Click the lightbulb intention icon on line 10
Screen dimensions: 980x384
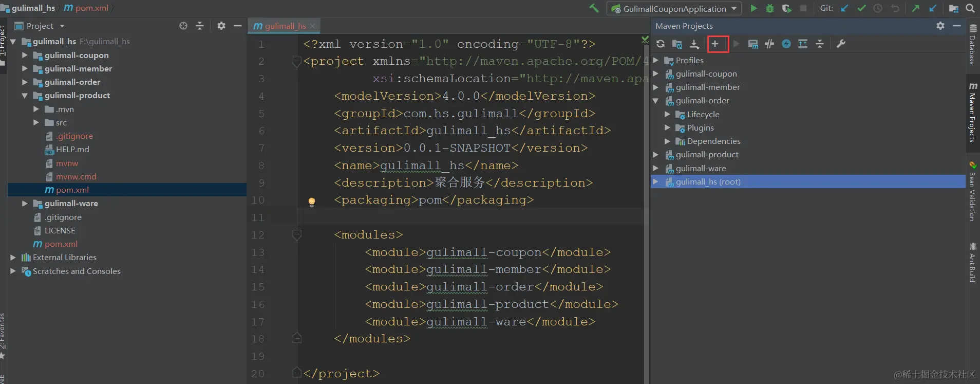311,202
